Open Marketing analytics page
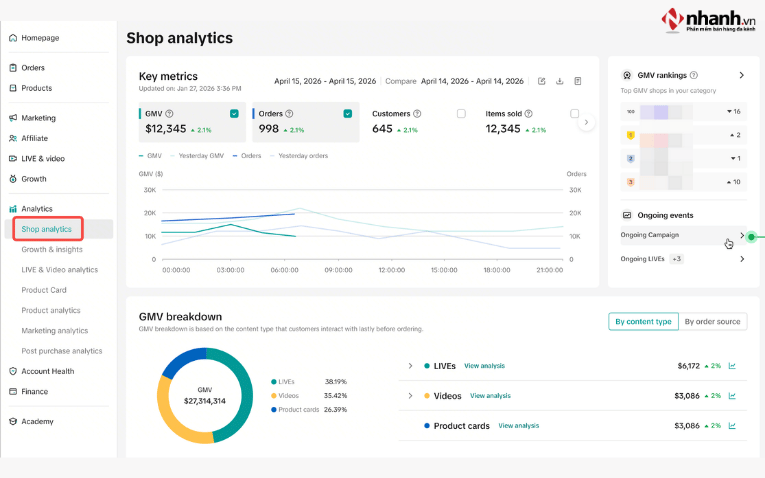 pos(55,331)
